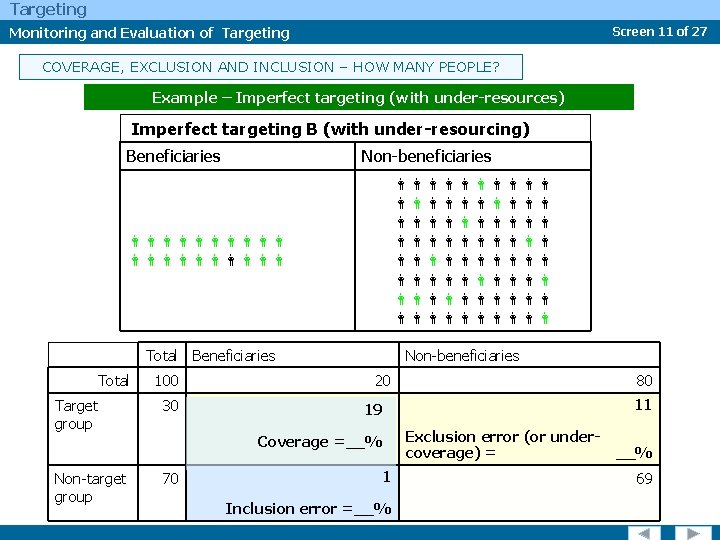The height and width of the screenshot is (540, 720).
Task: Click the 'Screen 11 of 27' indicator
Action: click(659, 32)
